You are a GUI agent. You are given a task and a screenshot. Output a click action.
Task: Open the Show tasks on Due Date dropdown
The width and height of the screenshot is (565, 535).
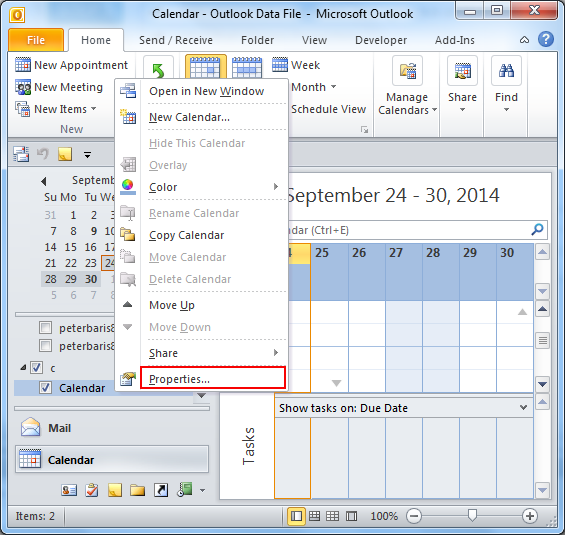coord(523,407)
